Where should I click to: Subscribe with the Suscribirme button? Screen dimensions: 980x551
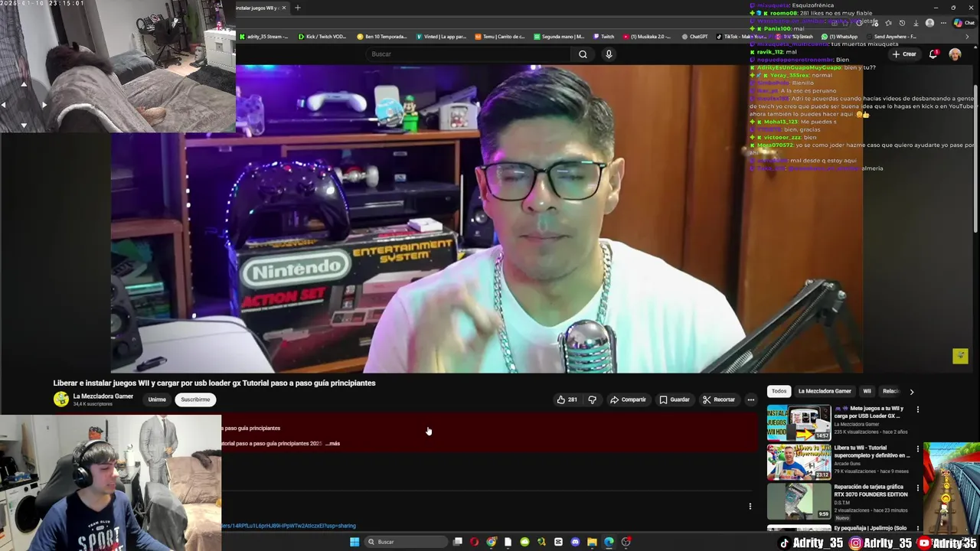tap(195, 399)
